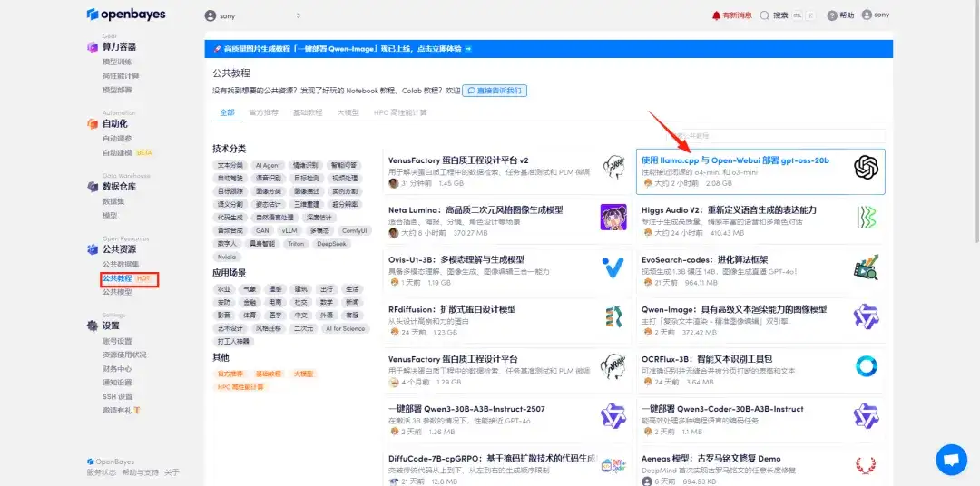Open 自动建模 BETA in the sidebar
This screenshot has height=486, width=980.
click(x=128, y=152)
